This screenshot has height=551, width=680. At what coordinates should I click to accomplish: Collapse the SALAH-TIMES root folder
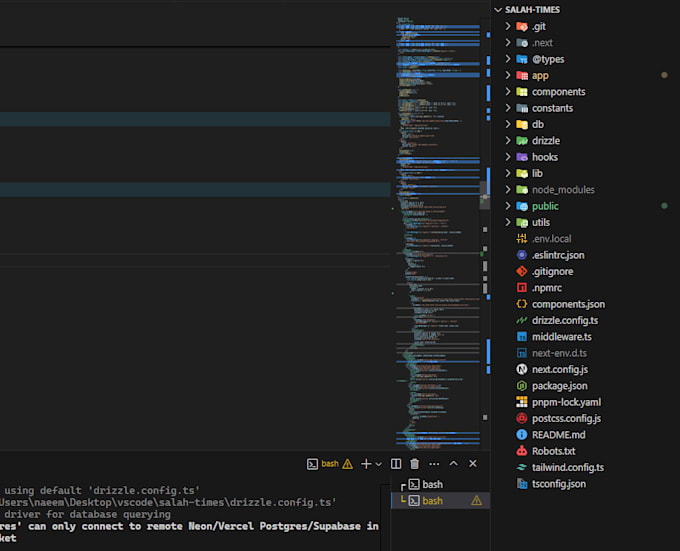click(x=499, y=9)
